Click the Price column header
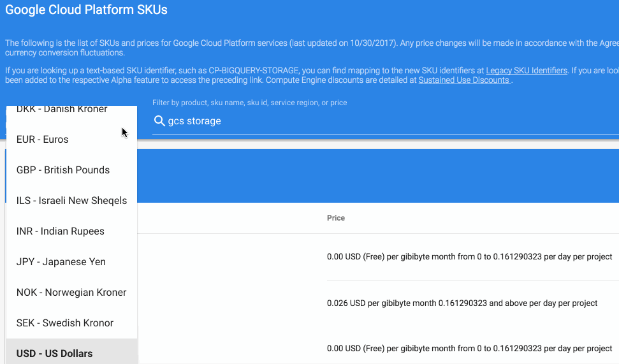This screenshot has height=364, width=619. [x=336, y=218]
